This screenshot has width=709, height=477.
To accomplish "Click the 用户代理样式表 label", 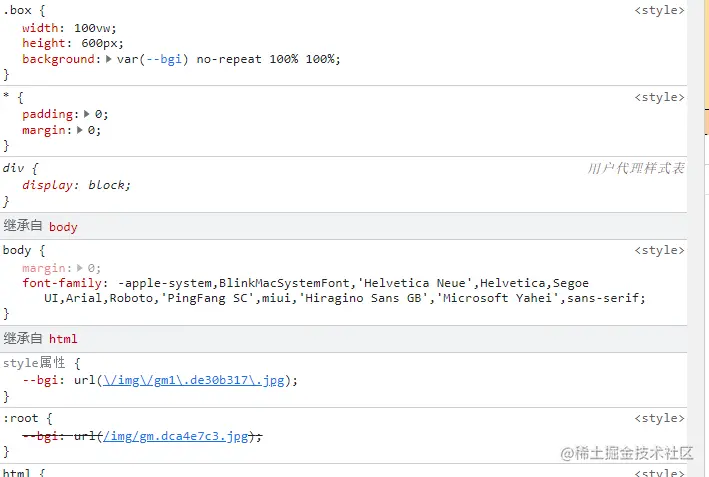I will point(636,168).
